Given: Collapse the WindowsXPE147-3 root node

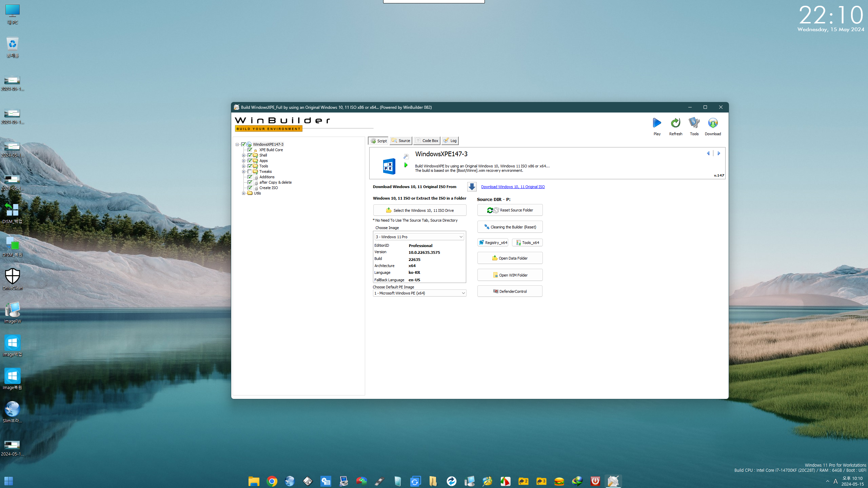Looking at the screenshot, I should coord(237,144).
